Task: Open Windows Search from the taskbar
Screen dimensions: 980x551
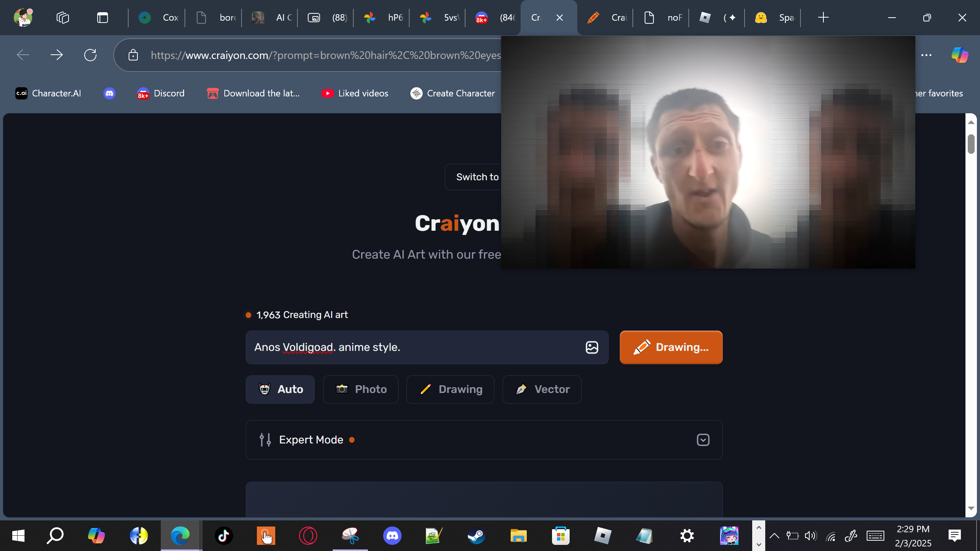Action: [x=55, y=536]
